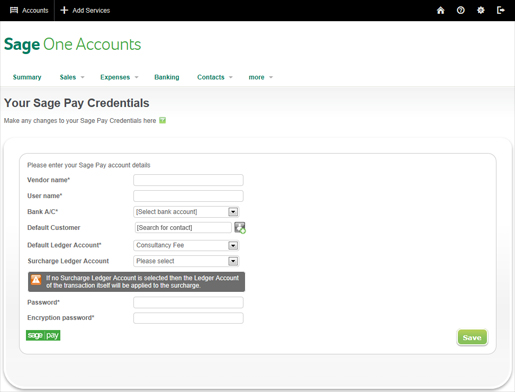Open the more menu
This screenshot has height=392, width=515.
tap(256, 77)
